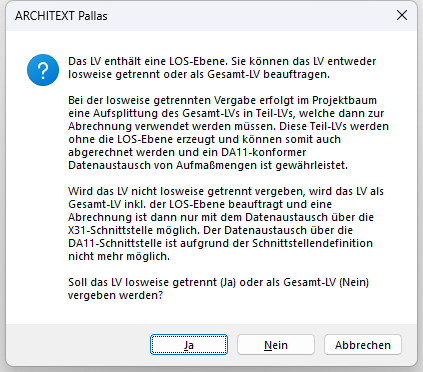This screenshot has height=372, width=423.
Task: Click the word 'DA11-konformer' in the message
Action: click(263, 152)
